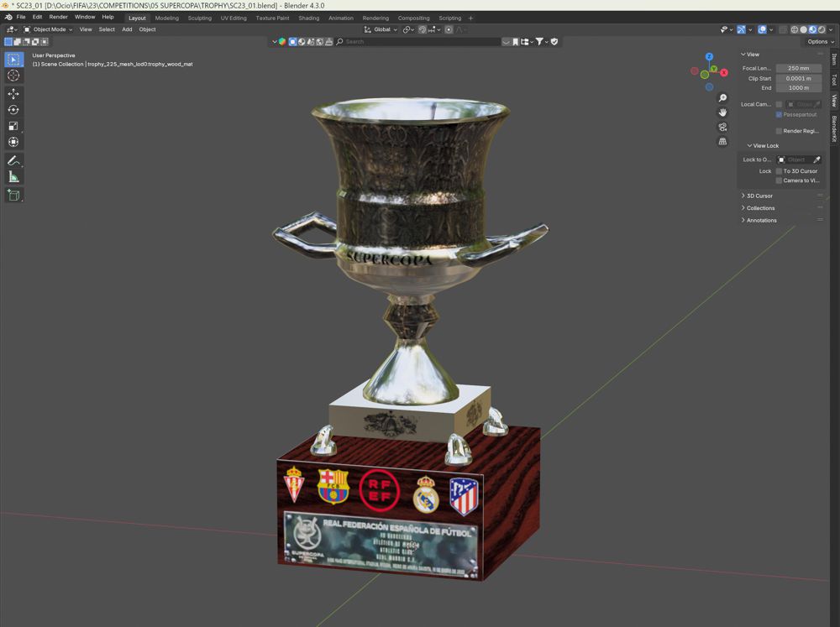Viewport: 840px width, 627px height.
Task: Enable the Local Camera checkbox
Action: pos(779,104)
